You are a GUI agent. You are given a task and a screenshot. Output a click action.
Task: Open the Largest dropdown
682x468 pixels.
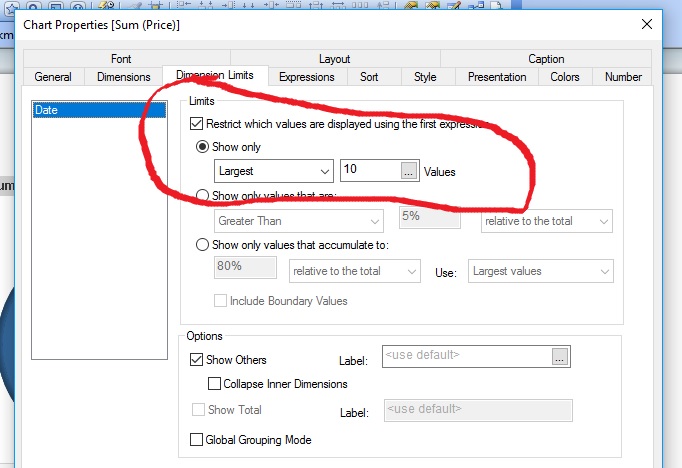(274, 171)
